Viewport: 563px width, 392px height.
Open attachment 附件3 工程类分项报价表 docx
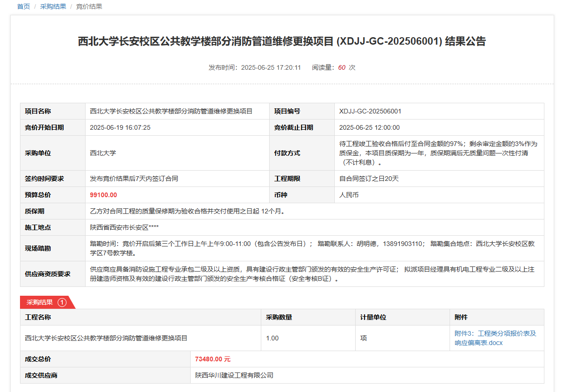click(x=495, y=338)
